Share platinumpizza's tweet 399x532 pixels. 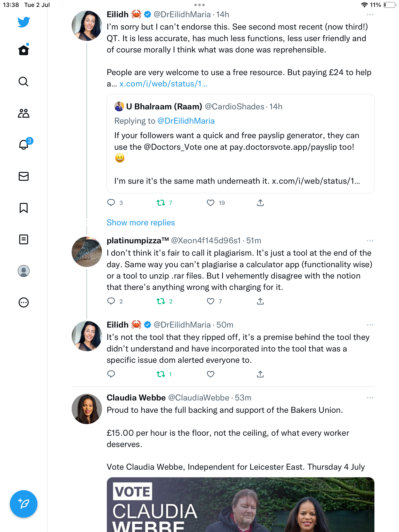(x=260, y=301)
